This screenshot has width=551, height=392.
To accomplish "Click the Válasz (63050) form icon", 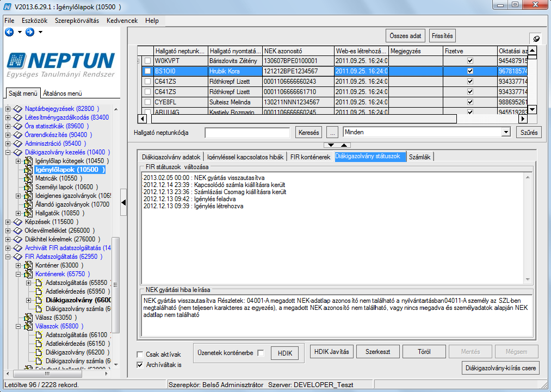I will coord(28,318).
